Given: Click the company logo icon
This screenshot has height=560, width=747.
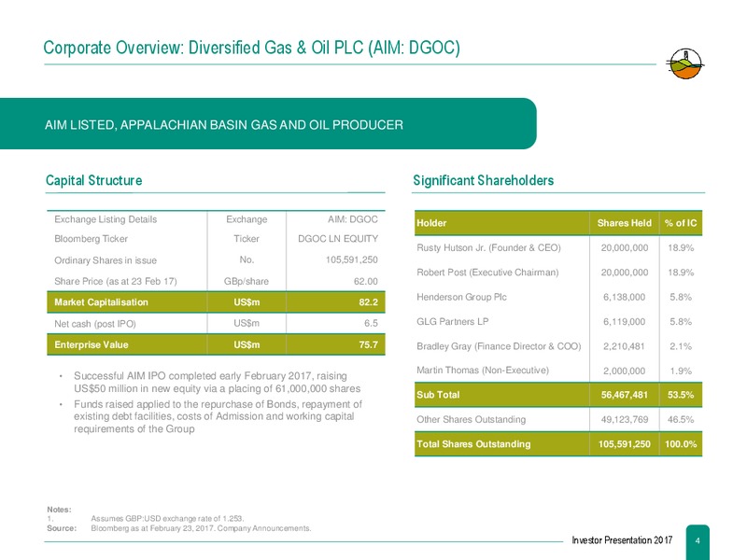Looking at the screenshot, I should (685, 63).
